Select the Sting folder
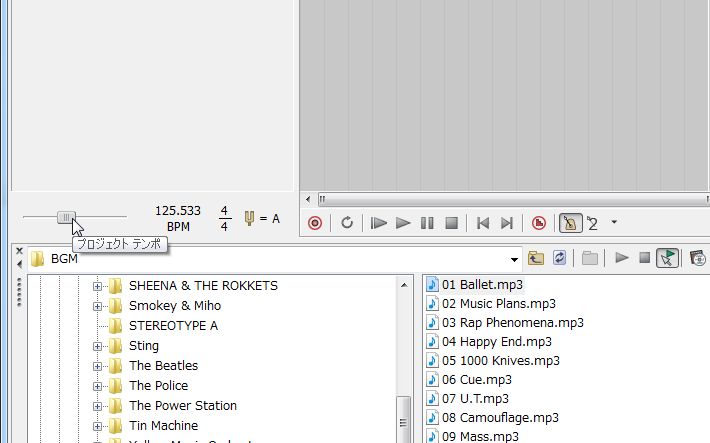 144,346
